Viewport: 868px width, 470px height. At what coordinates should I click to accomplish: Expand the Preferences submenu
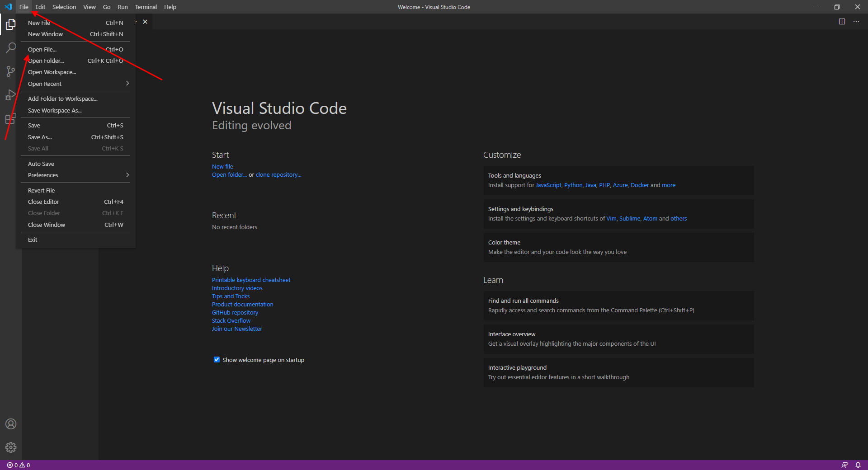coord(76,175)
